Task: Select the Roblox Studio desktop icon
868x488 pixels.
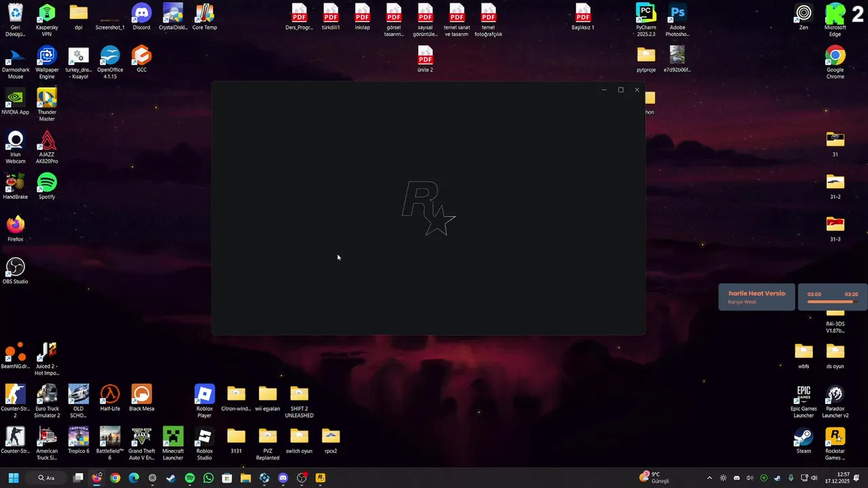Action: [204, 443]
